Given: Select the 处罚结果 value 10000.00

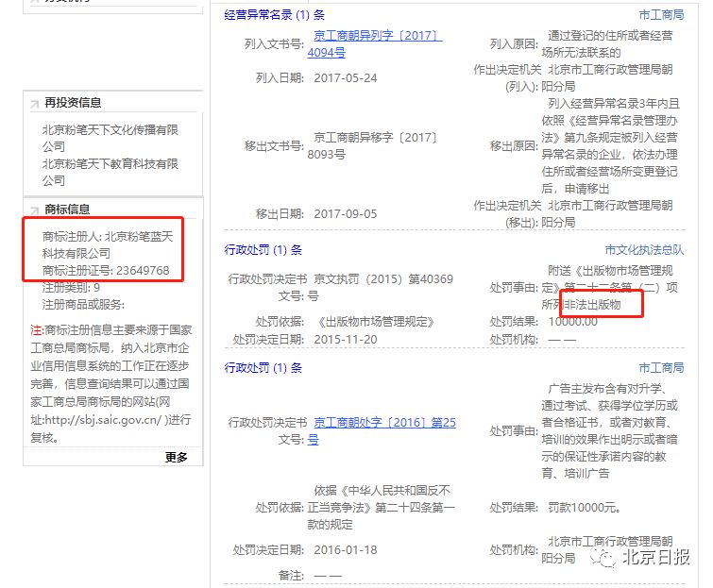Looking at the screenshot, I should click(572, 322).
